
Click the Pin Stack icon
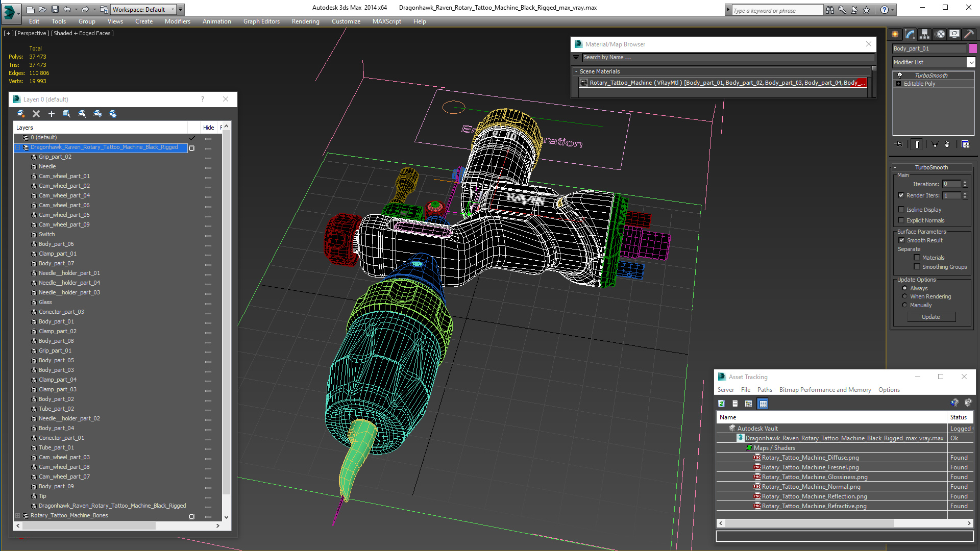[899, 144]
